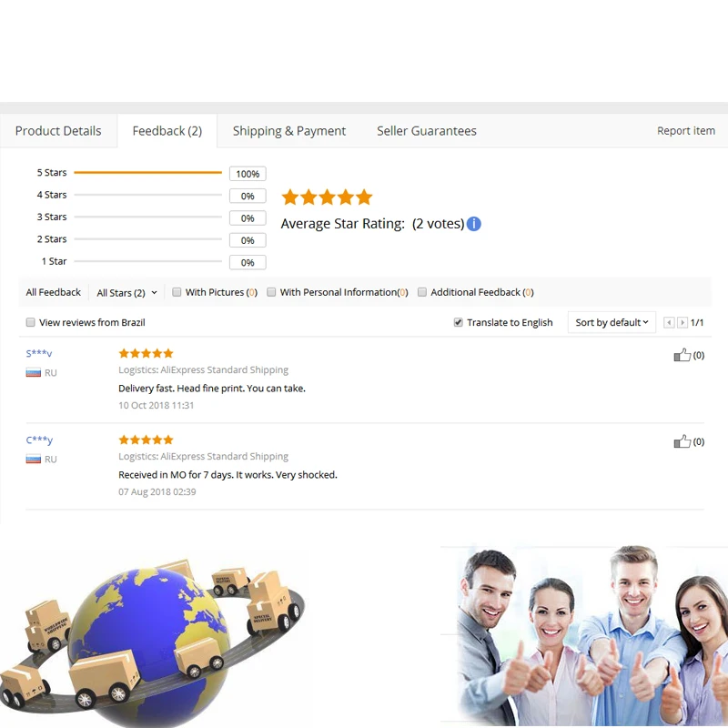Open reviewer S***v profile link

tap(39, 353)
